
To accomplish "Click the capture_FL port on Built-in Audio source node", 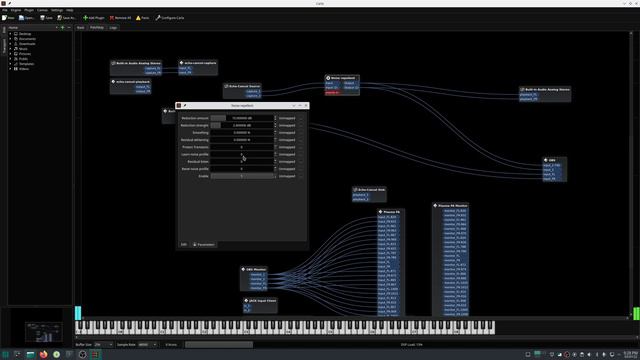I will (153, 68).
